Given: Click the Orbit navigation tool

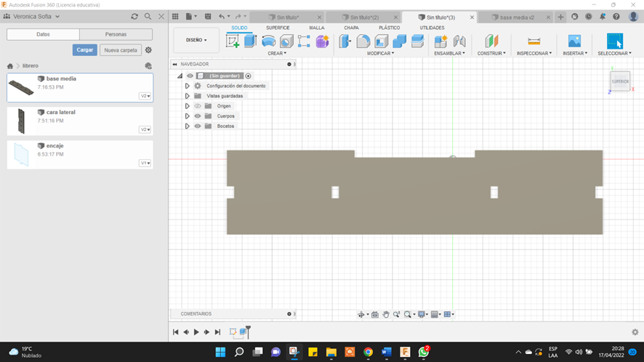Looking at the screenshot, I should tap(361, 314).
